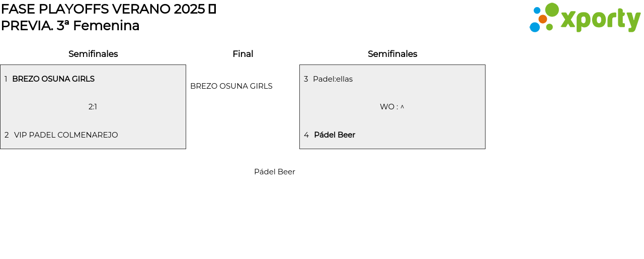Click the right Semifinales column header
The image size is (644, 259).
pyautogui.click(x=392, y=54)
